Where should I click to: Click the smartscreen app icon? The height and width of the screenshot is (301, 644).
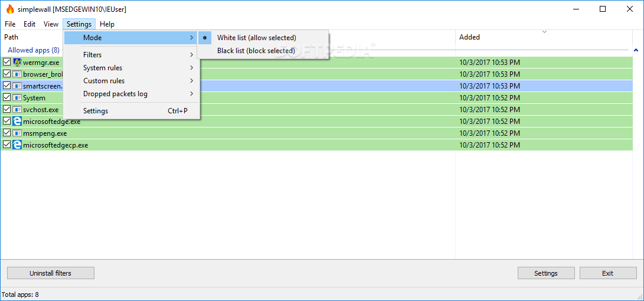point(17,86)
